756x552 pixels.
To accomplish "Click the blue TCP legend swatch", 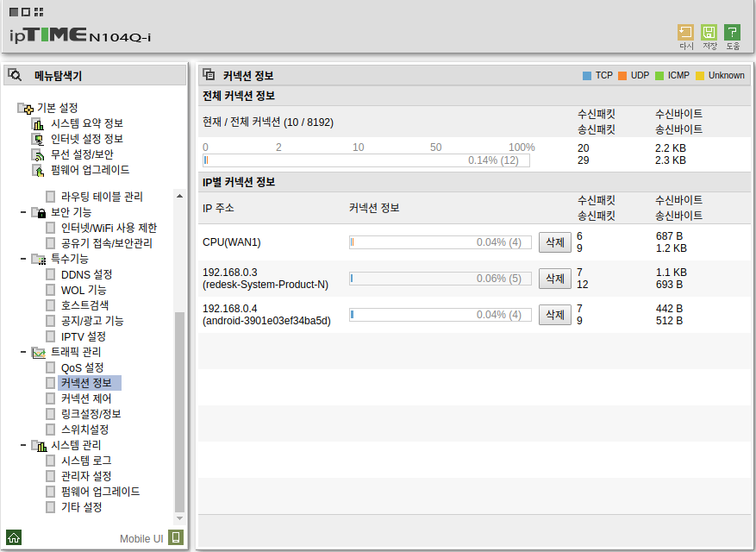I will 587,76.
